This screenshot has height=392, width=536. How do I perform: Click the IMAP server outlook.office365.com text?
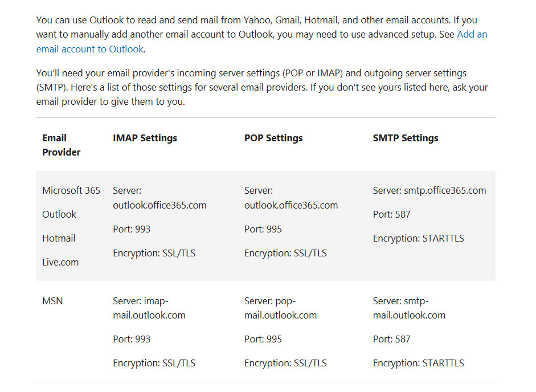[x=159, y=205]
